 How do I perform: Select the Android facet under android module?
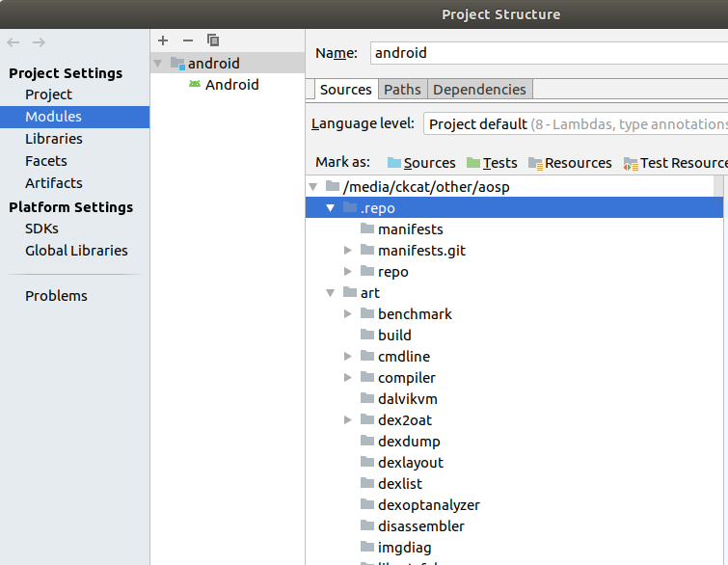click(231, 85)
